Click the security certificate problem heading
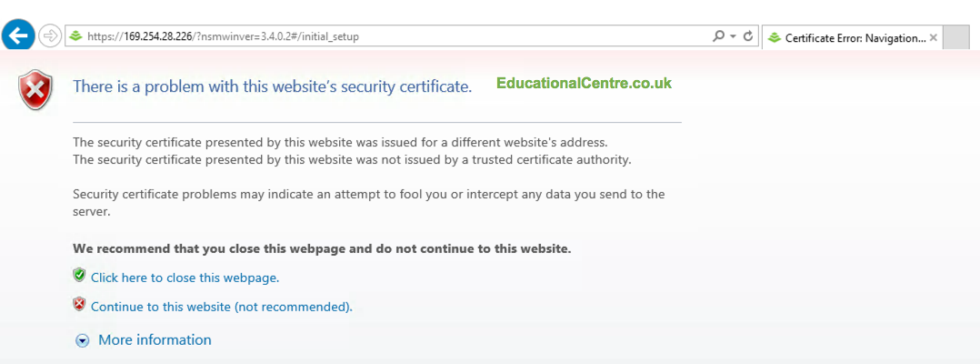Screen dimensions: 980x364 [272, 87]
